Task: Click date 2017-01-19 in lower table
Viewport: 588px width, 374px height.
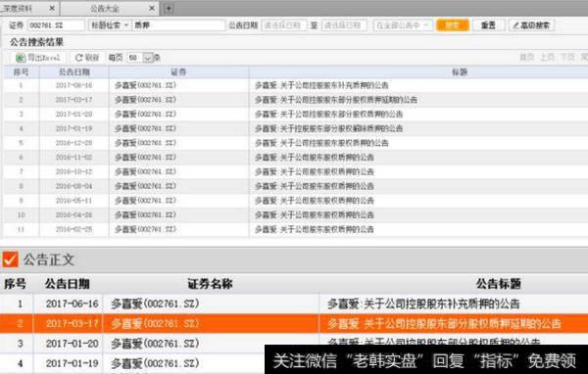Action: [72, 363]
